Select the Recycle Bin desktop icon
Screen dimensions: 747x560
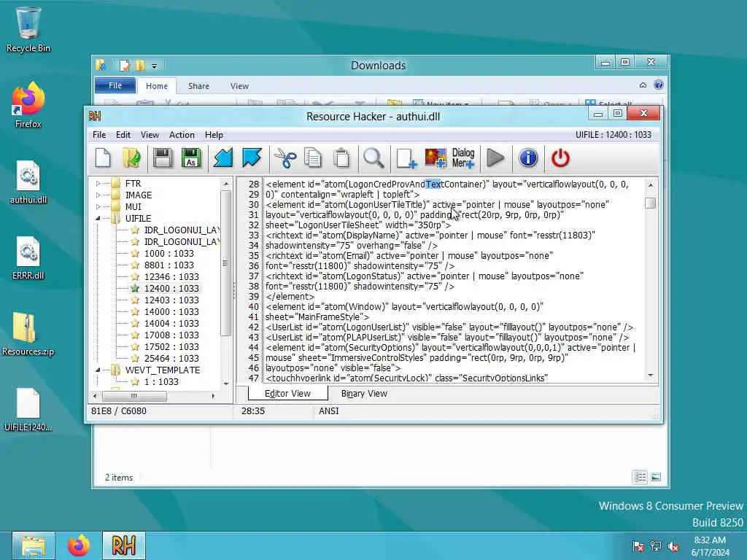tap(28, 30)
